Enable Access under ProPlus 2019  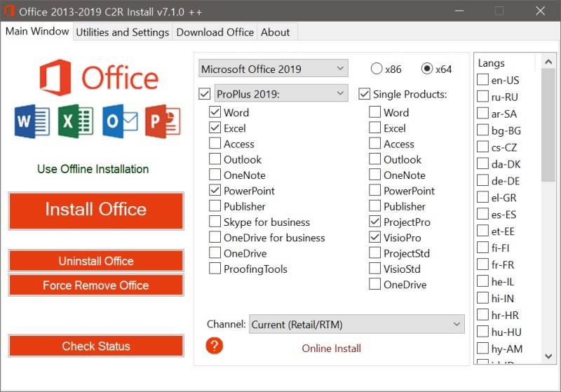coord(215,144)
